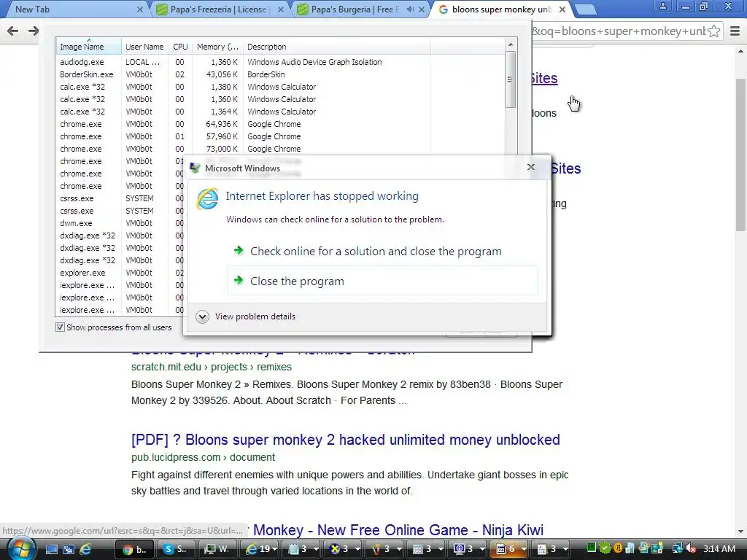Expand the dxdiag taskbar group dropdown

point(482,550)
